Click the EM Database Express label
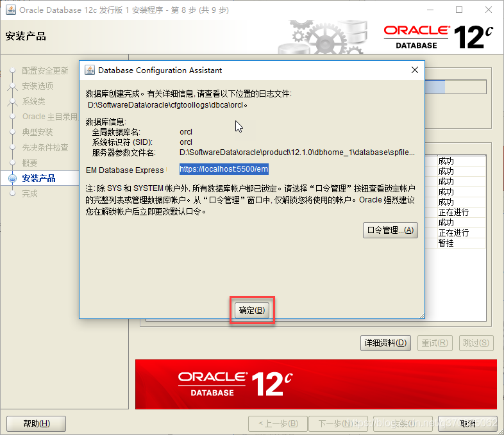504x435 pixels. coord(124,170)
